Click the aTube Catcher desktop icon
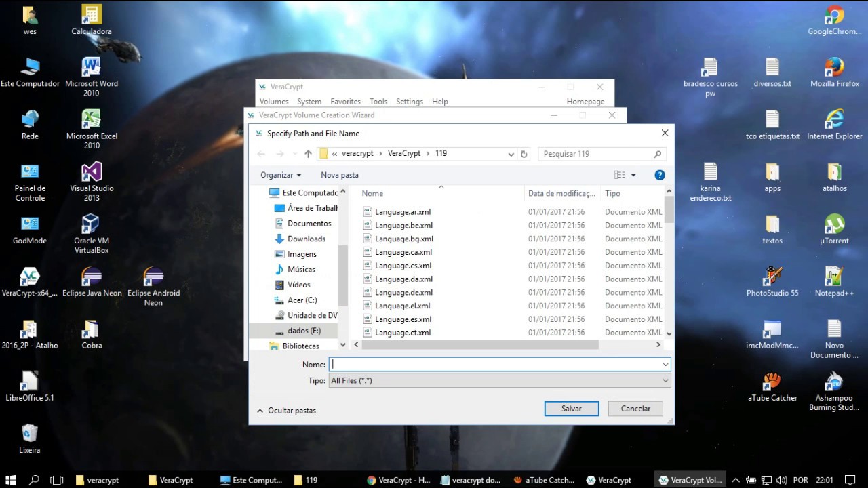Screen dimensions: 868x488 pyautogui.click(x=772, y=386)
